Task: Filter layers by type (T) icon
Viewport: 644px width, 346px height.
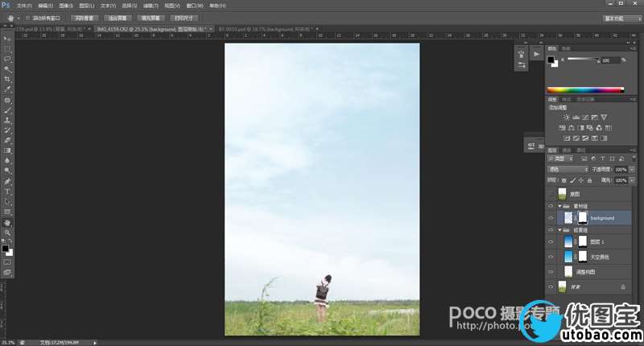Action: click(x=602, y=159)
